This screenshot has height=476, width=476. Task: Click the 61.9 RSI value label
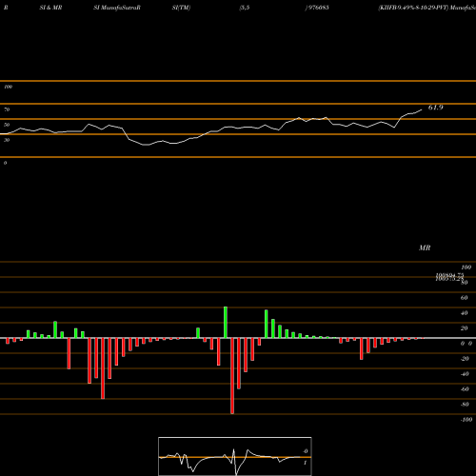coord(435,108)
